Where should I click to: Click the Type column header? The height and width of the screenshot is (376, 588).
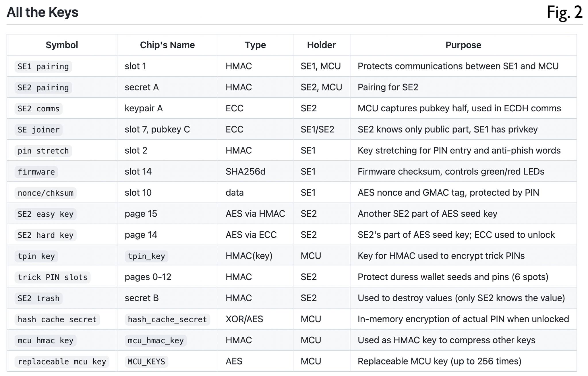[x=255, y=45]
